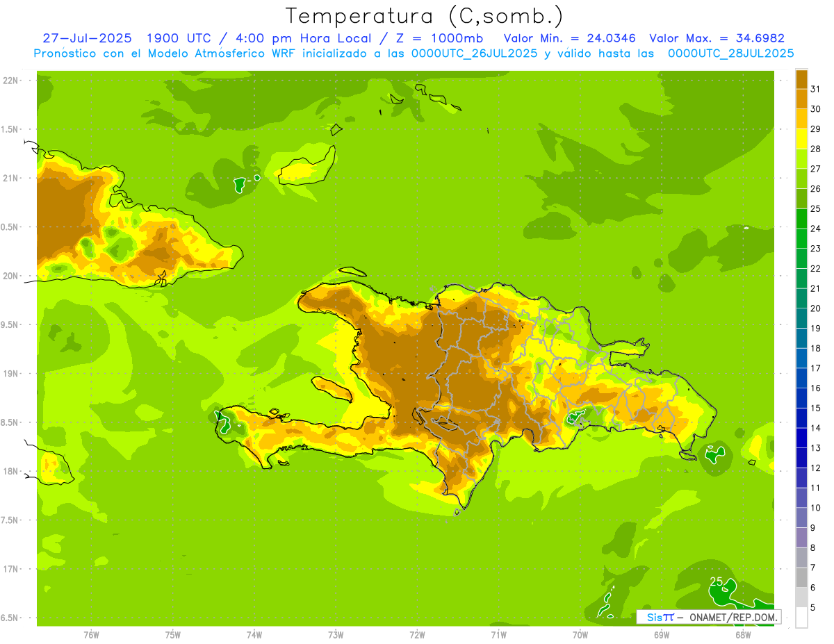834x644 pixels.
Task: Click "Valor Min. = 24.0346" text
Action: coord(569,38)
